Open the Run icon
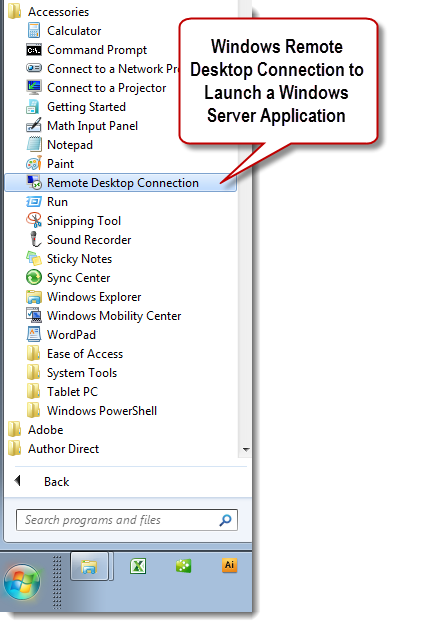This screenshot has width=432, height=627. pos(34,202)
